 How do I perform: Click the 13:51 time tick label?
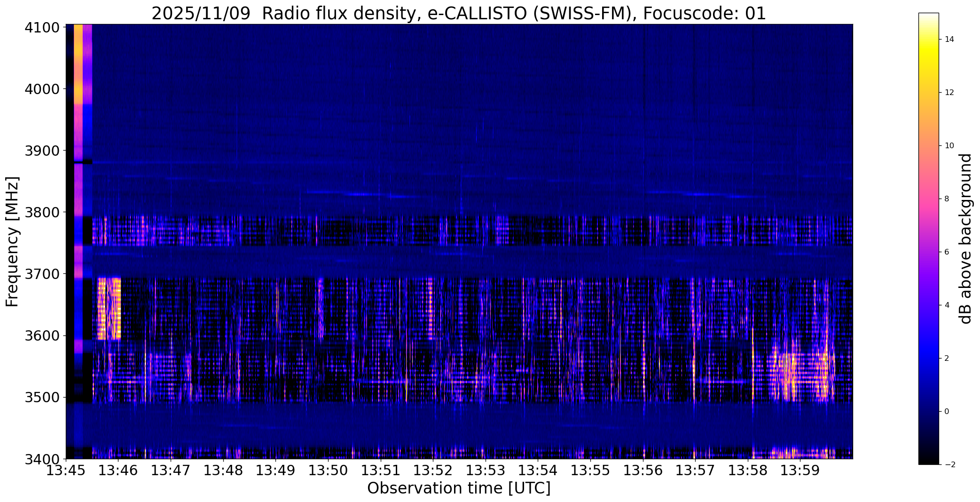click(x=381, y=470)
